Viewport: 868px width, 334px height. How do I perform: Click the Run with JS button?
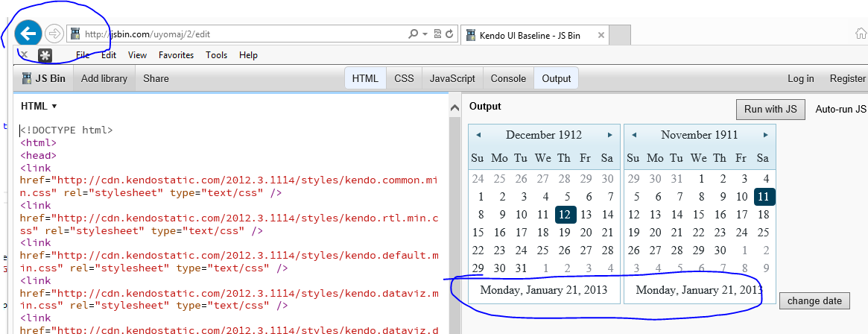770,110
